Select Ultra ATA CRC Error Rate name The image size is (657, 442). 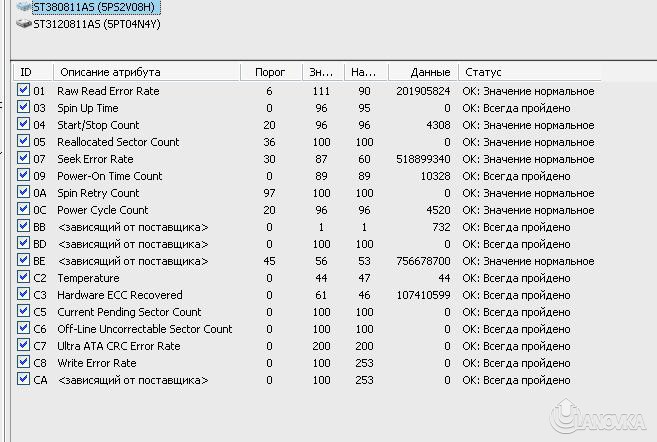pos(119,346)
